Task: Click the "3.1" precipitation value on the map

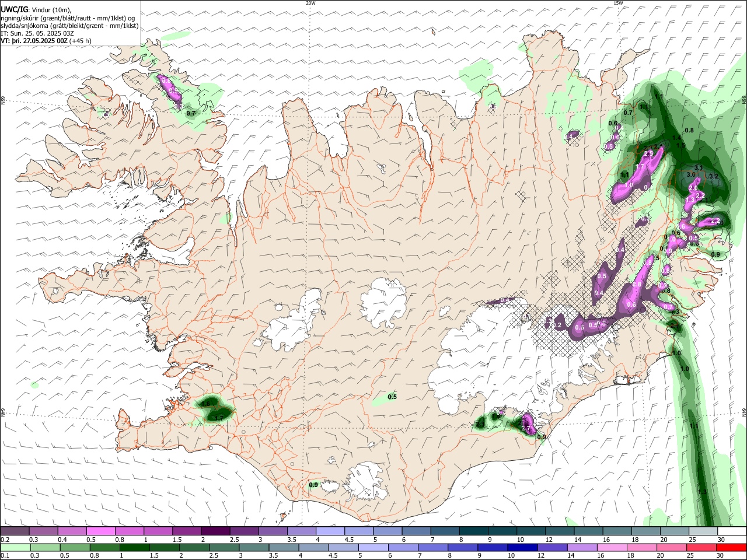Action: tap(699, 168)
